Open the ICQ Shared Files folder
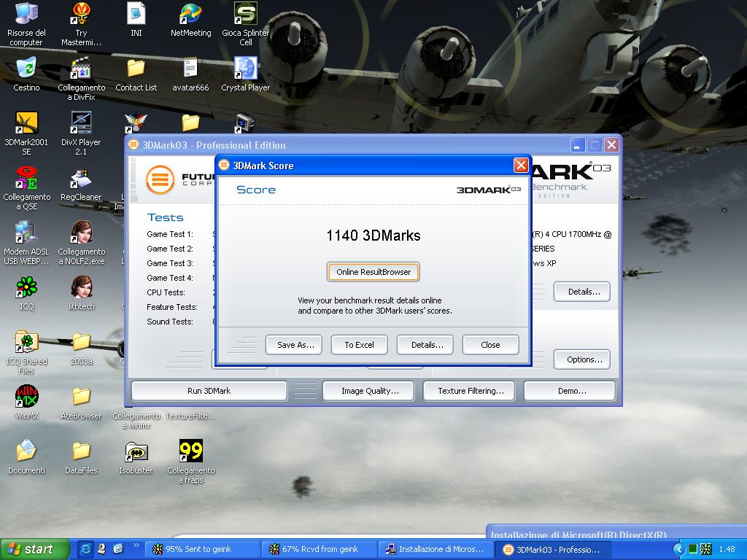This screenshot has height=560, width=747. click(26, 352)
